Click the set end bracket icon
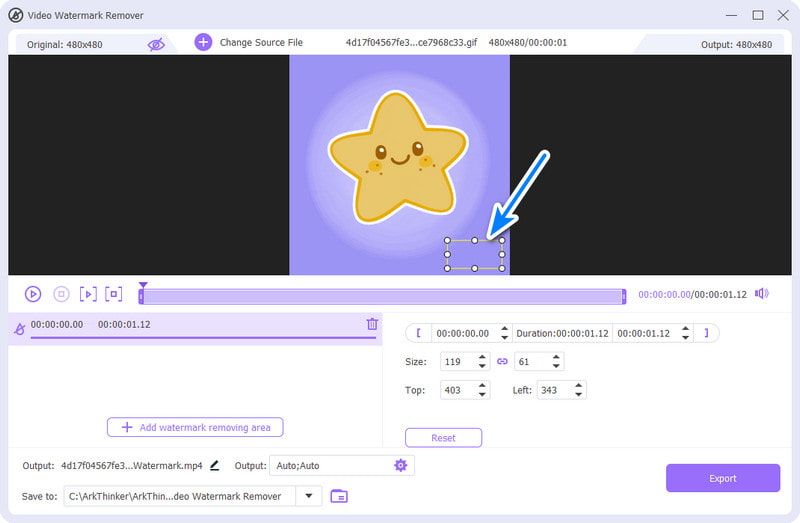 point(706,333)
